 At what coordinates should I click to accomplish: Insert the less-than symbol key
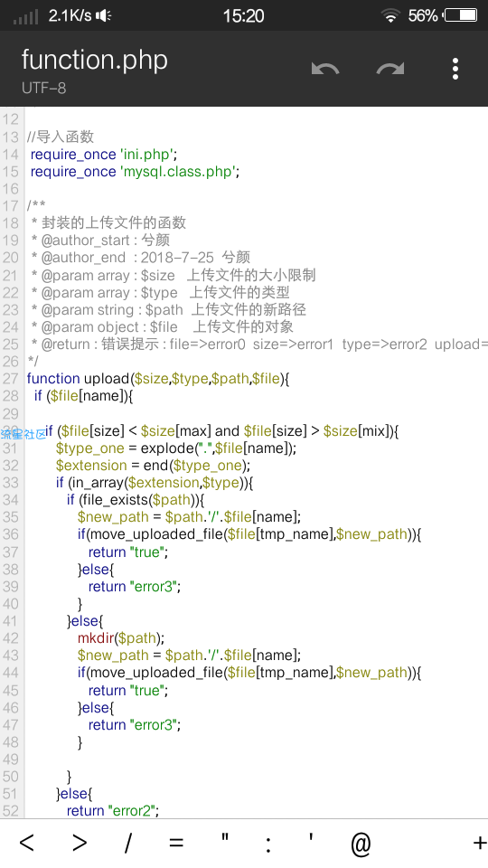pos(26,843)
